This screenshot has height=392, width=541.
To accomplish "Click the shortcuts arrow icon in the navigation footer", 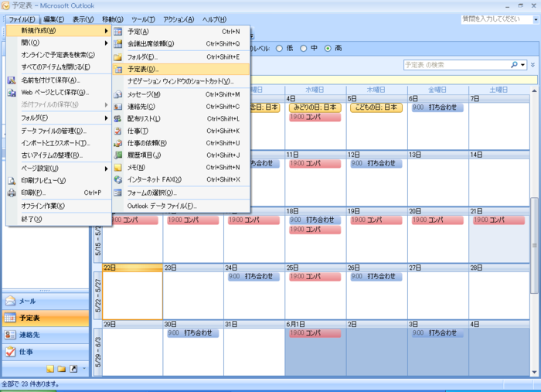I will (x=73, y=369).
